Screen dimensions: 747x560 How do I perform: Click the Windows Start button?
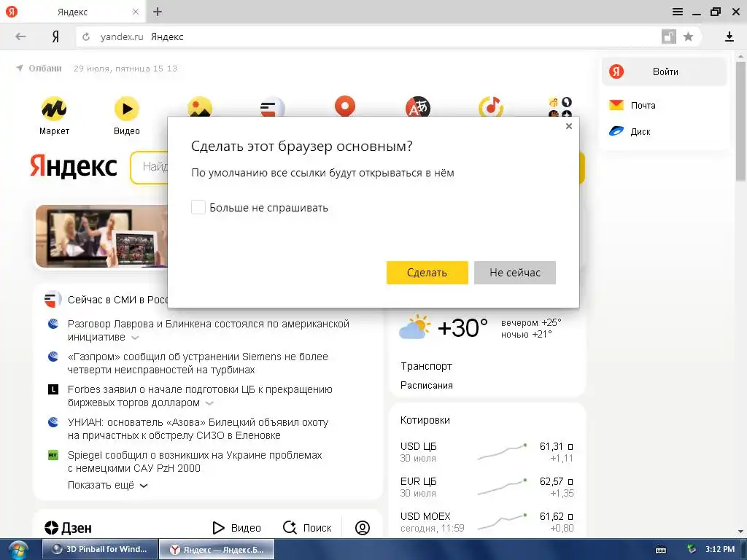point(18,551)
